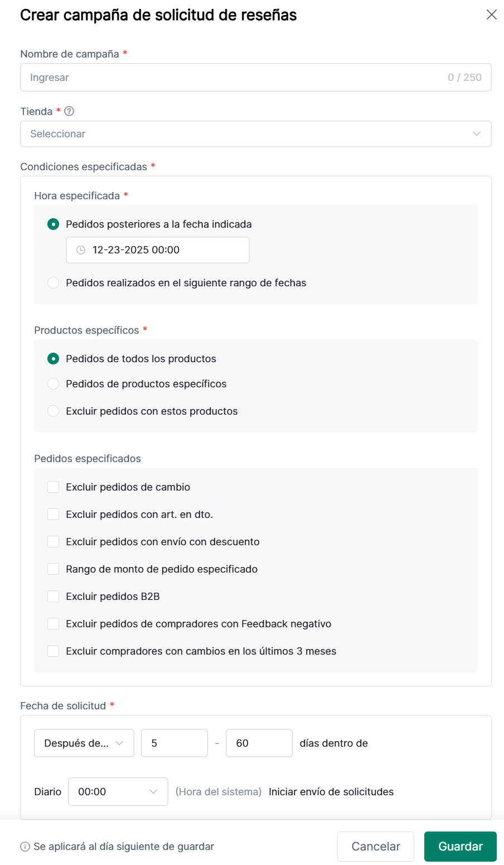Screen dimensions: 504x865
Task: Tick 'Excluir pedidos con art. en dto.'
Action: click(x=54, y=515)
